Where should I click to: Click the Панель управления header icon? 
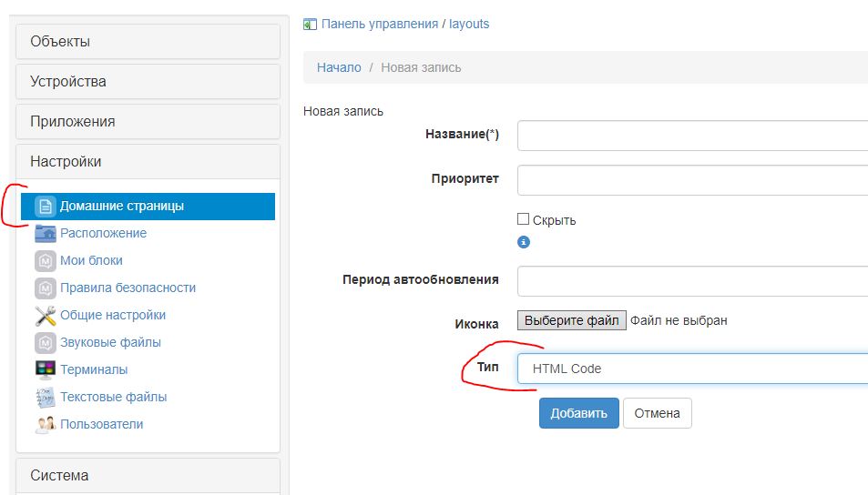coord(310,25)
